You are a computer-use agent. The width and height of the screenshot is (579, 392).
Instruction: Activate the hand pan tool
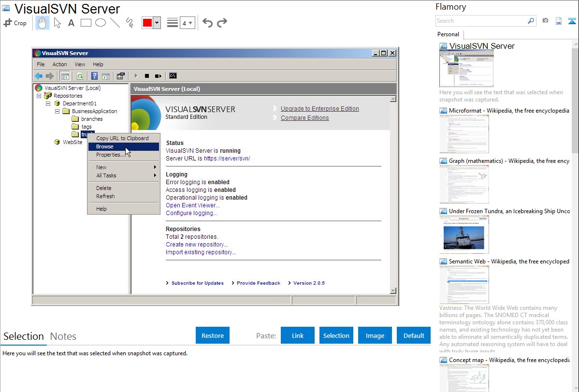pyautogui.click(x=43, y=23)
